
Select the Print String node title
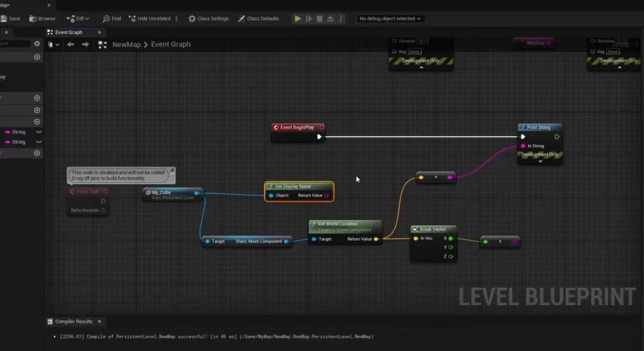tap(538, 127)
